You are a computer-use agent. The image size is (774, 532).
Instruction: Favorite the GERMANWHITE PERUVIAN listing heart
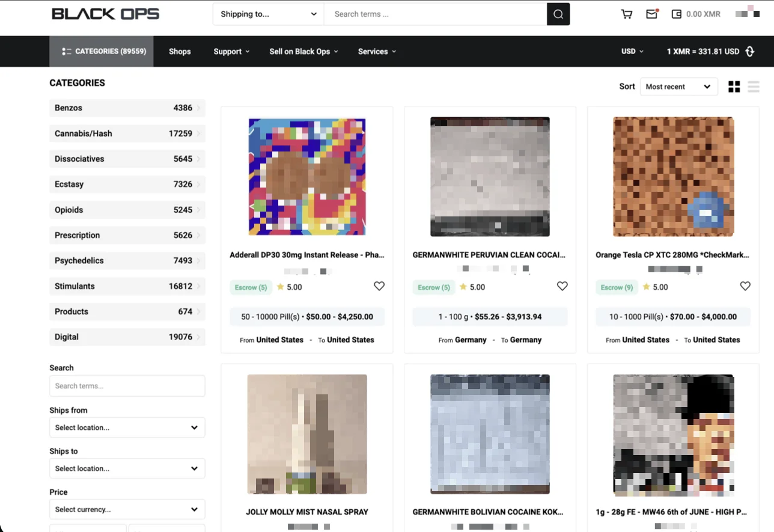click(x=562, y=286)
